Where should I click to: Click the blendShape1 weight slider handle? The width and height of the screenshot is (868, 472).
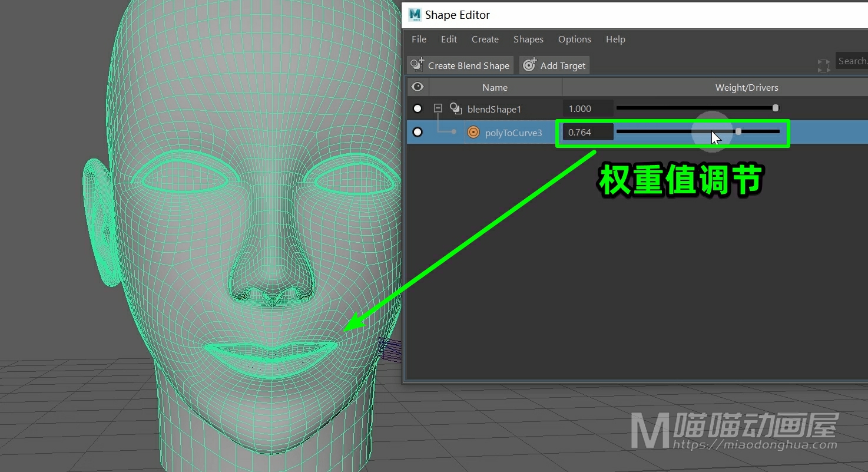[776, 108]
